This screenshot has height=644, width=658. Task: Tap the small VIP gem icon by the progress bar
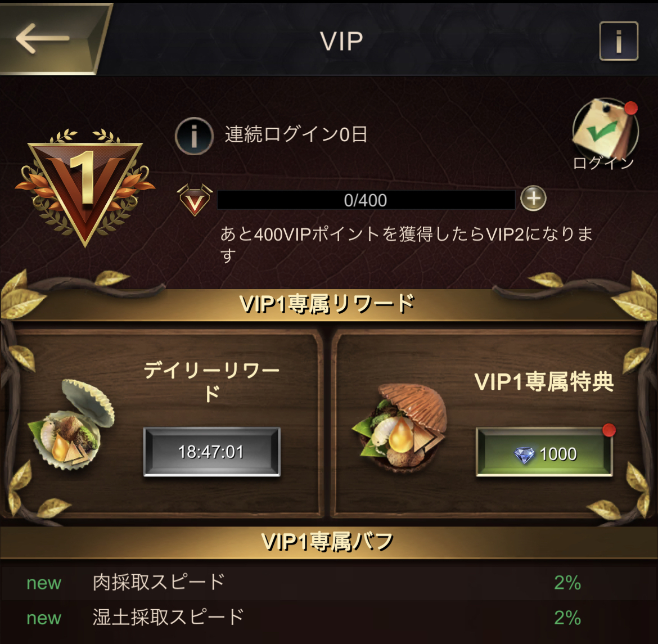[195, 200]
